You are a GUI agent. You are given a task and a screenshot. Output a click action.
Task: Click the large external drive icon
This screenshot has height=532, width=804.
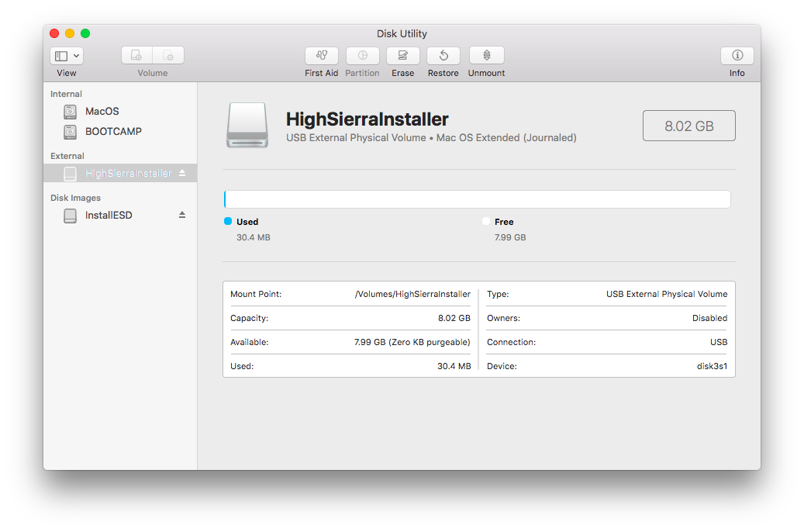[247, 125]
